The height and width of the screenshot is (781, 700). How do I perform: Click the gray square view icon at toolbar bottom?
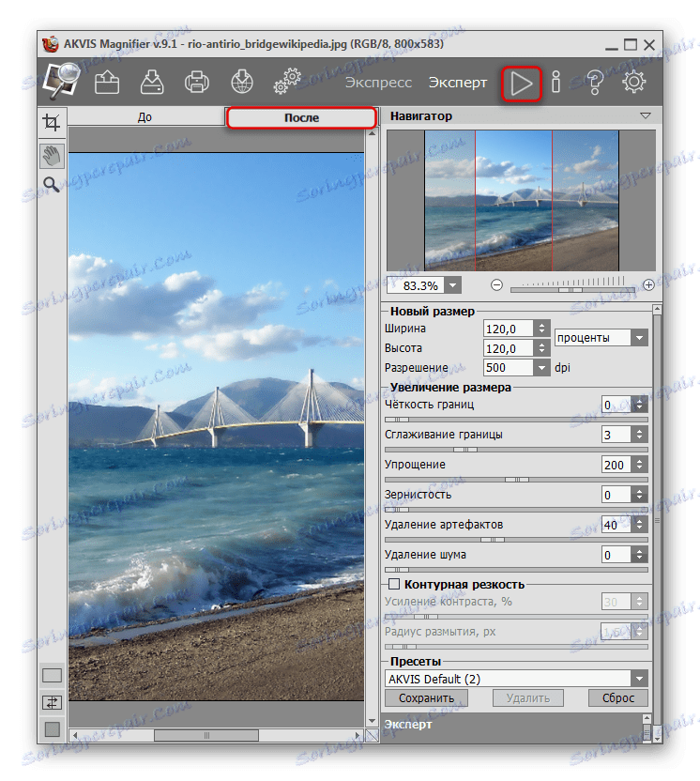coord(52,729)
